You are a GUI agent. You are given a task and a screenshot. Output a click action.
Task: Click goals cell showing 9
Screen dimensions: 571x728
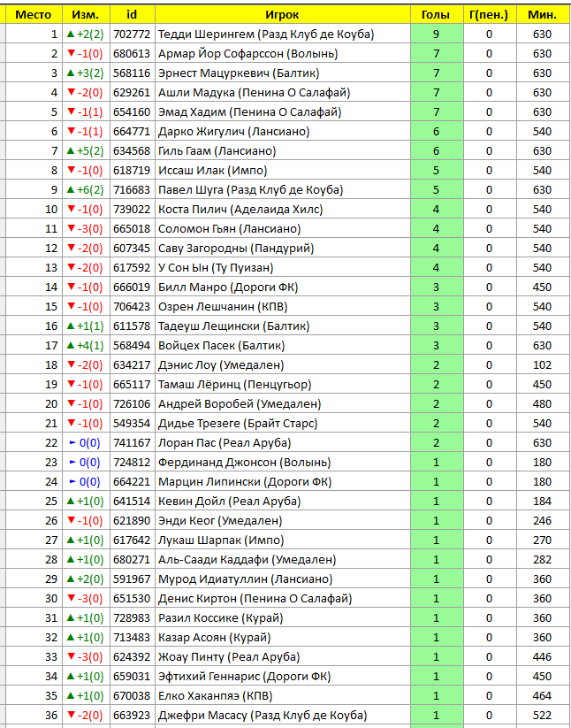437,34
